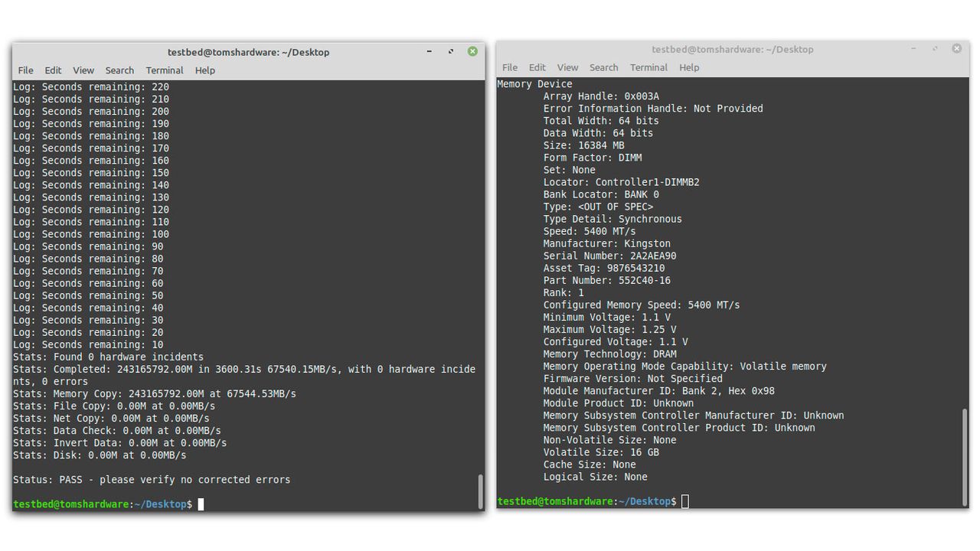Click 'Serial Number: 2A2AEA90' line
The image size is (980, 551).
[x=610, y=256]
